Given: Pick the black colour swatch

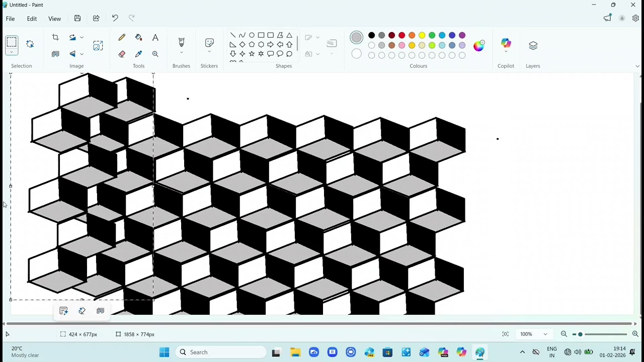Looking at the screenshot, I should (371, 35).
